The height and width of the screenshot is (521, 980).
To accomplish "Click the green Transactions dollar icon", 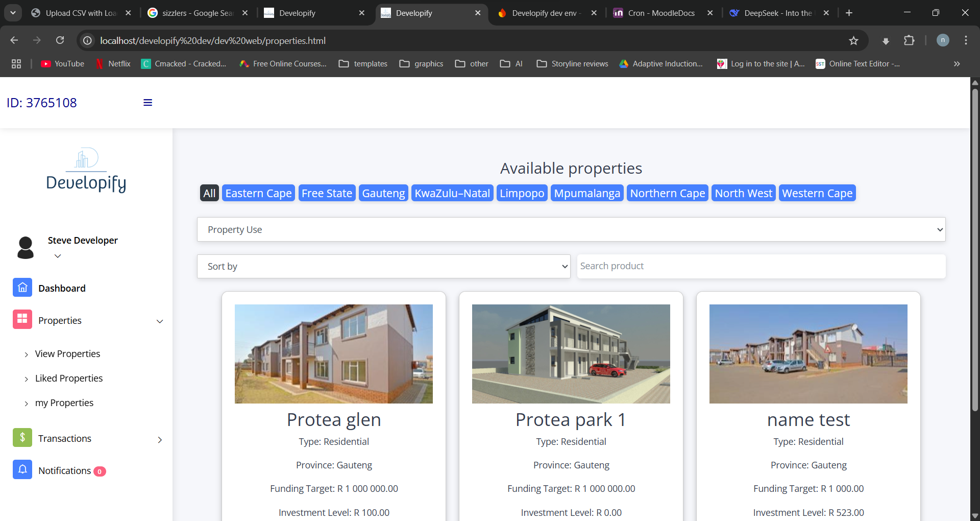I will 22,438.
